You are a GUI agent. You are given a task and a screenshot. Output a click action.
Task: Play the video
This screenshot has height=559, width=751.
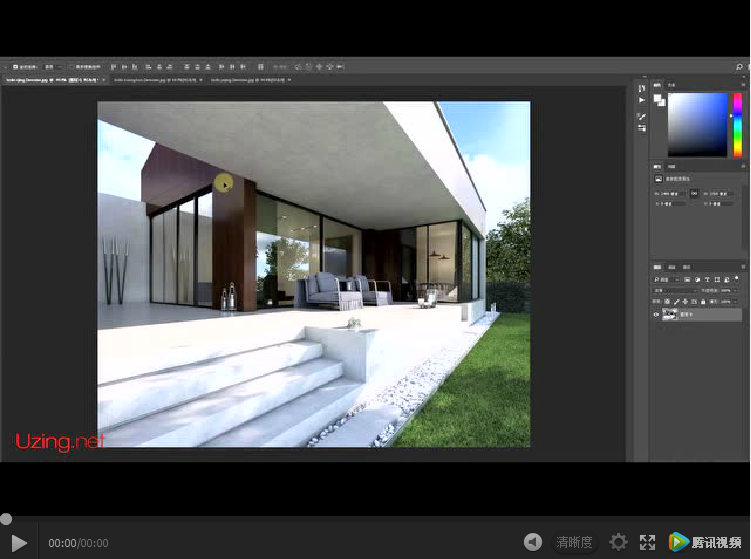pyautogui.click(x=19, y=542)
